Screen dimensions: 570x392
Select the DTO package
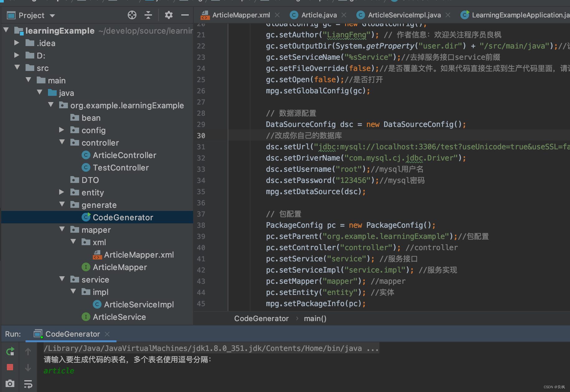pos(90,180)
